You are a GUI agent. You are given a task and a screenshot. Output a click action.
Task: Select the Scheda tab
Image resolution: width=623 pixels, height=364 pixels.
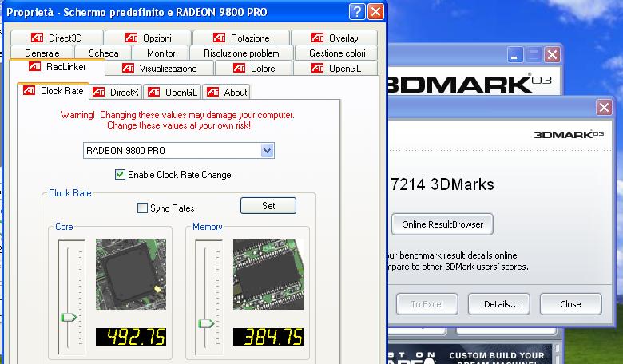[103, 53]
